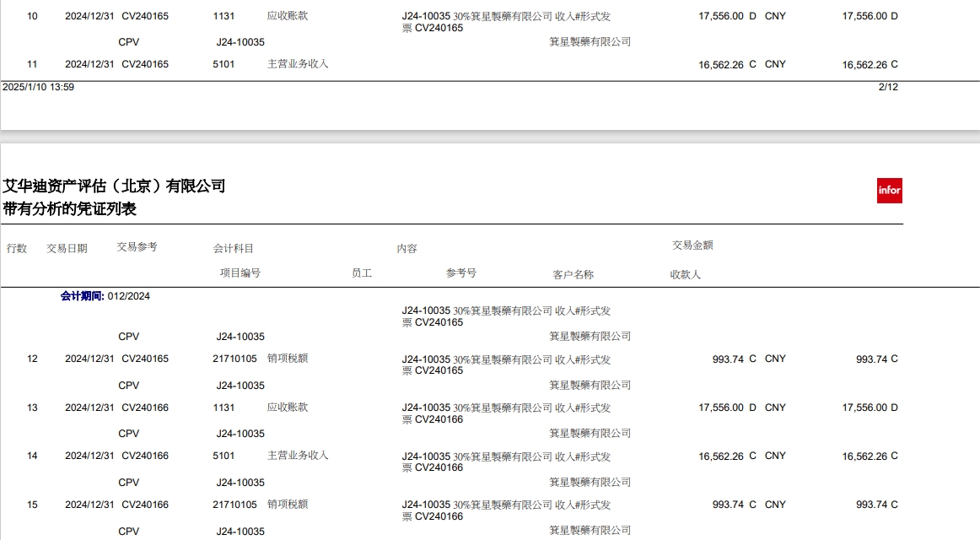
Task: Select the 交易日期 column header
Action: [x=67, y=248]
